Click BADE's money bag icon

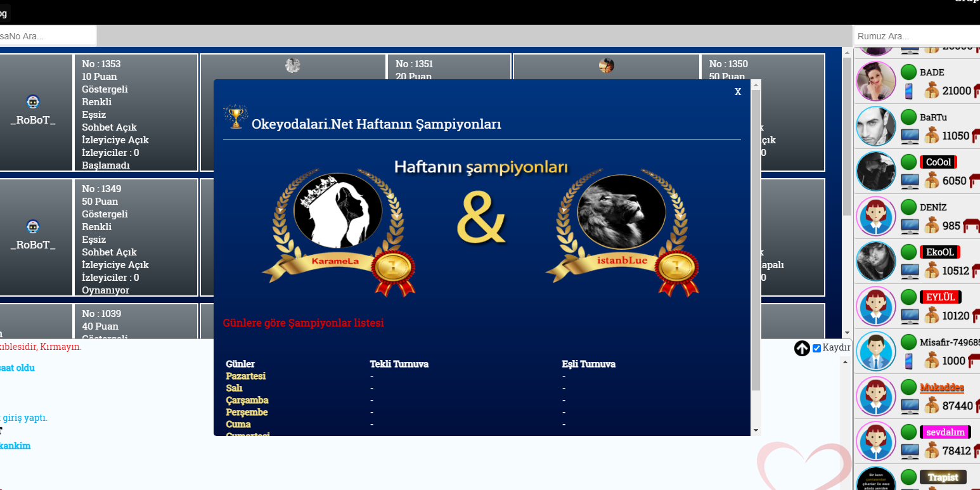click(931, 91)
